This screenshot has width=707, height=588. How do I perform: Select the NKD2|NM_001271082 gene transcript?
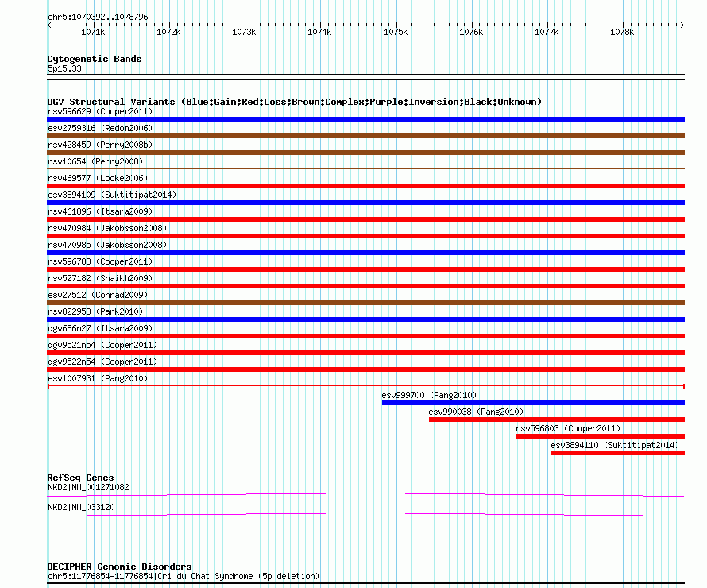click(365, 495)
